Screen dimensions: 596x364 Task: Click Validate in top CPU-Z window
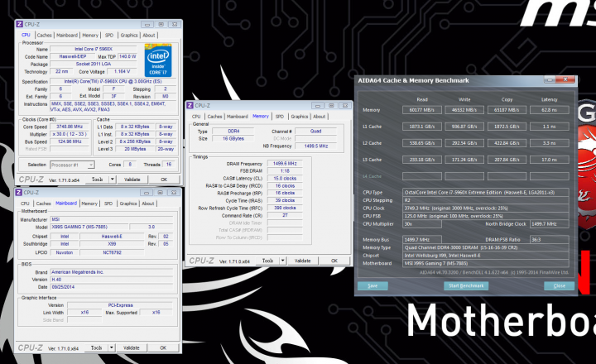(x=132, y=180)
